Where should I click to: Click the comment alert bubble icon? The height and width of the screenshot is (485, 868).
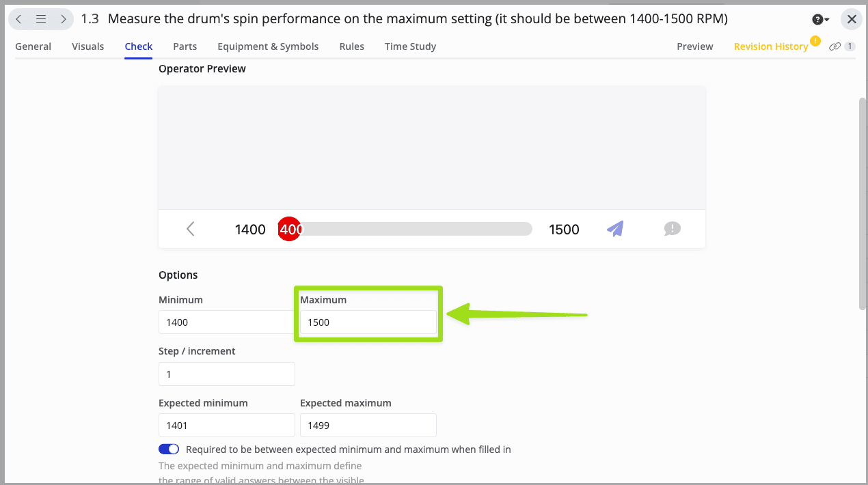point(672,229)
